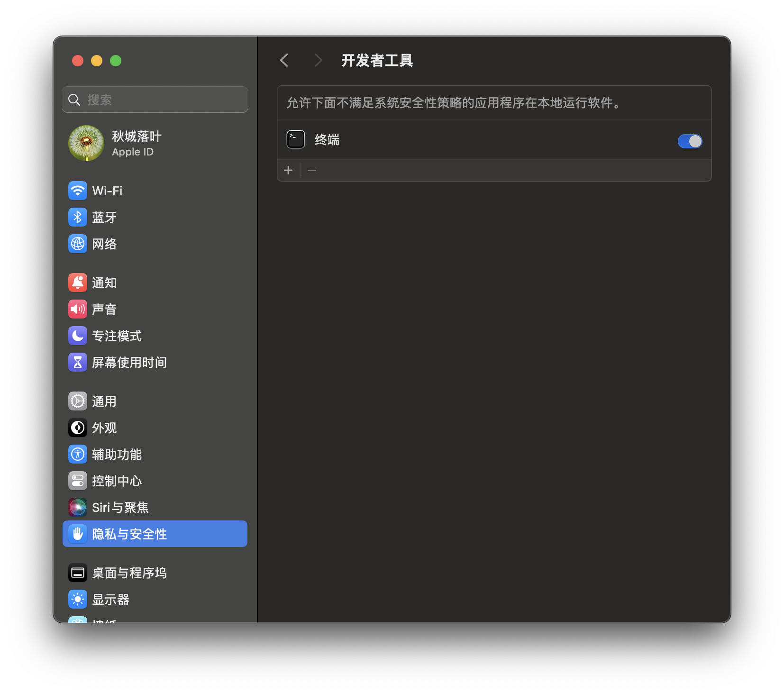Click the 终端 row label

click(327, 140)
